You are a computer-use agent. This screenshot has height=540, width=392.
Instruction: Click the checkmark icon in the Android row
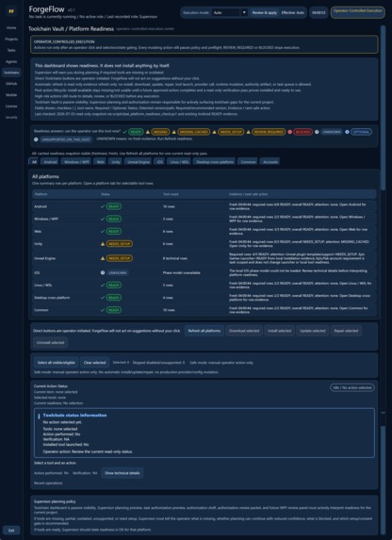103,206
